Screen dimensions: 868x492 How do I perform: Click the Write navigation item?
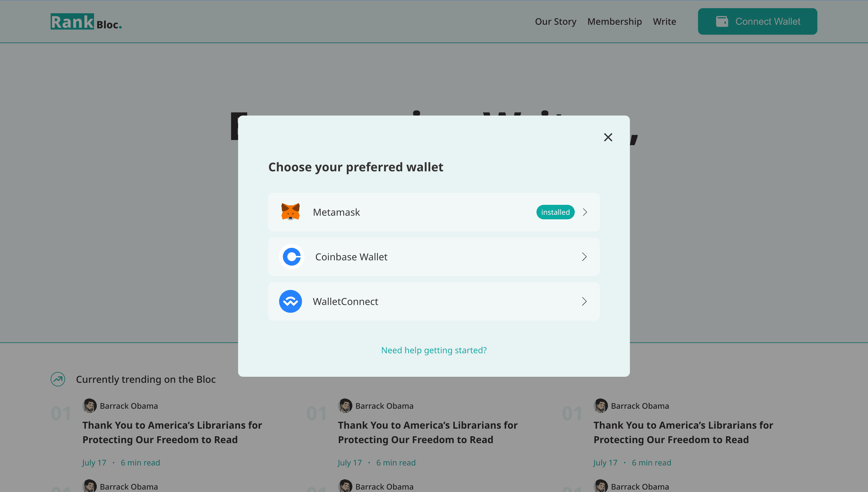[x=665, y=21]
